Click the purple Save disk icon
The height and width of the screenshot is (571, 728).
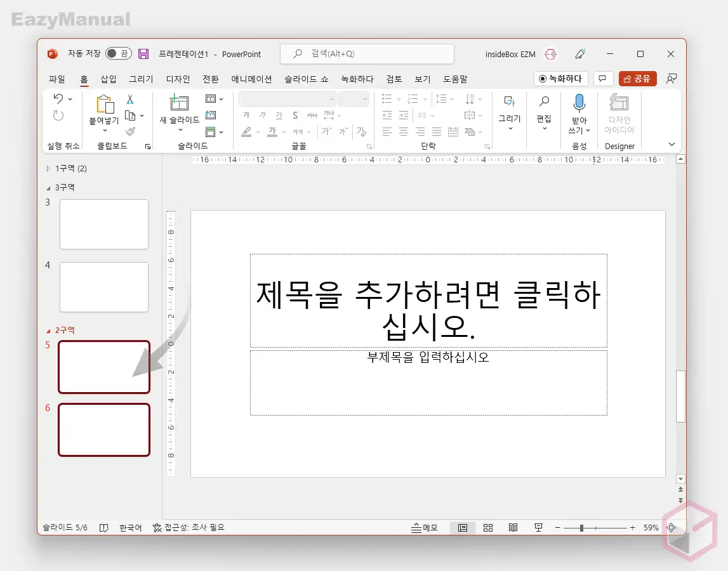(143, 54)
